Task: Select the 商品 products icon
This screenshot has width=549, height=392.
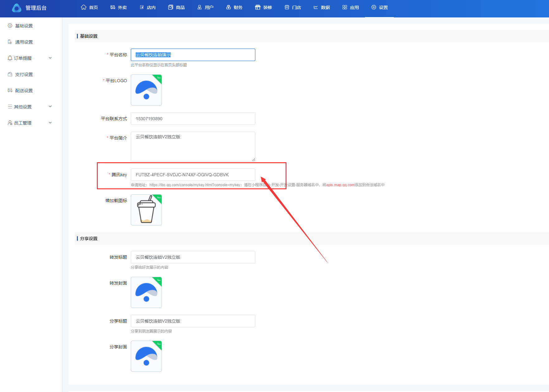Action: coord(170,7)
